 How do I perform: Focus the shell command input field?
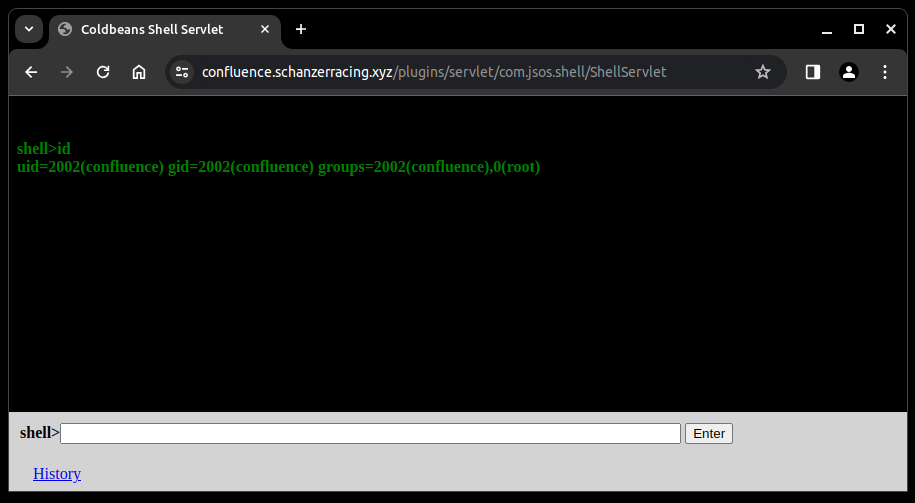click(371, 434)
